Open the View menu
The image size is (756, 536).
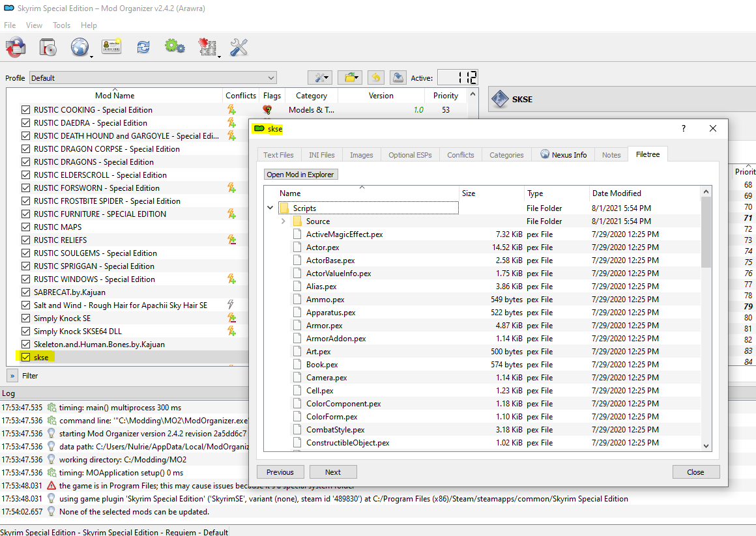pyautogui.click(x=34, y=25)
